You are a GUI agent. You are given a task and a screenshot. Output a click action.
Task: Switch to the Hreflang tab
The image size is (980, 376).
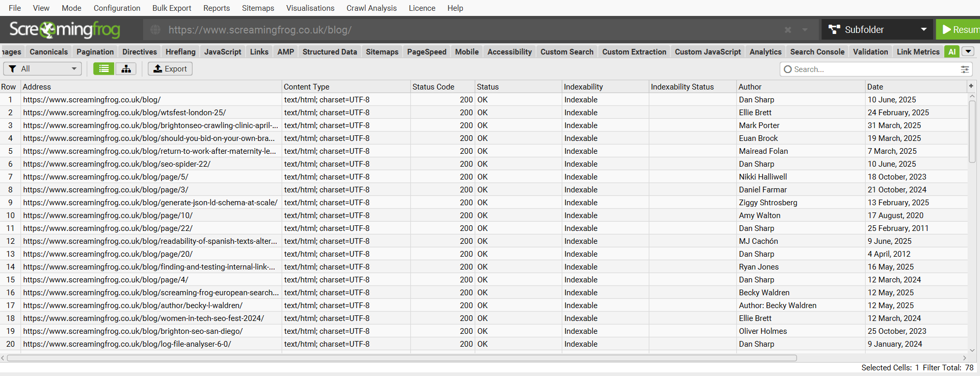[181, 51]
